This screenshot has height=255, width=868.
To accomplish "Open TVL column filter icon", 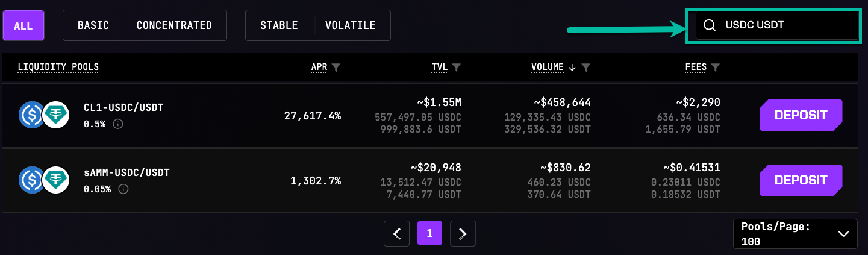I will pos(457,67).
